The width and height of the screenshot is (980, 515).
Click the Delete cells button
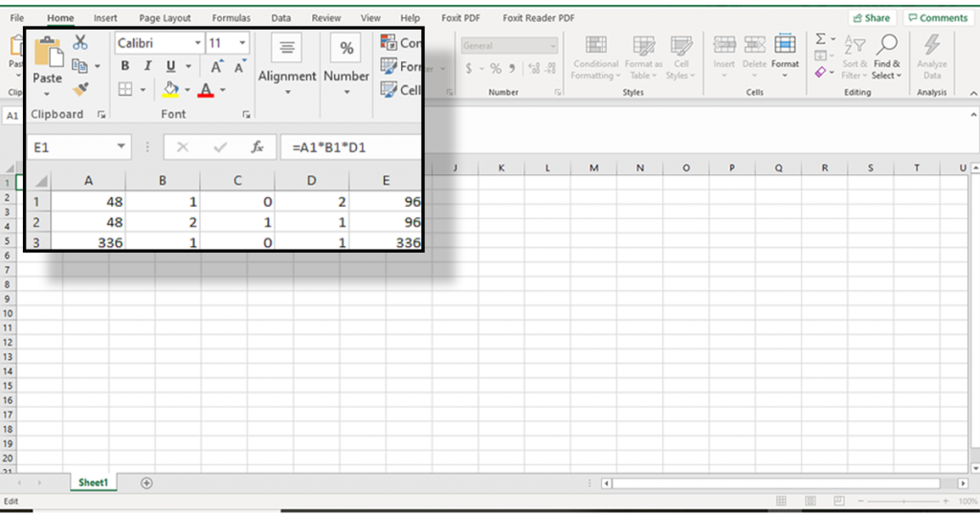pos(754,56)
